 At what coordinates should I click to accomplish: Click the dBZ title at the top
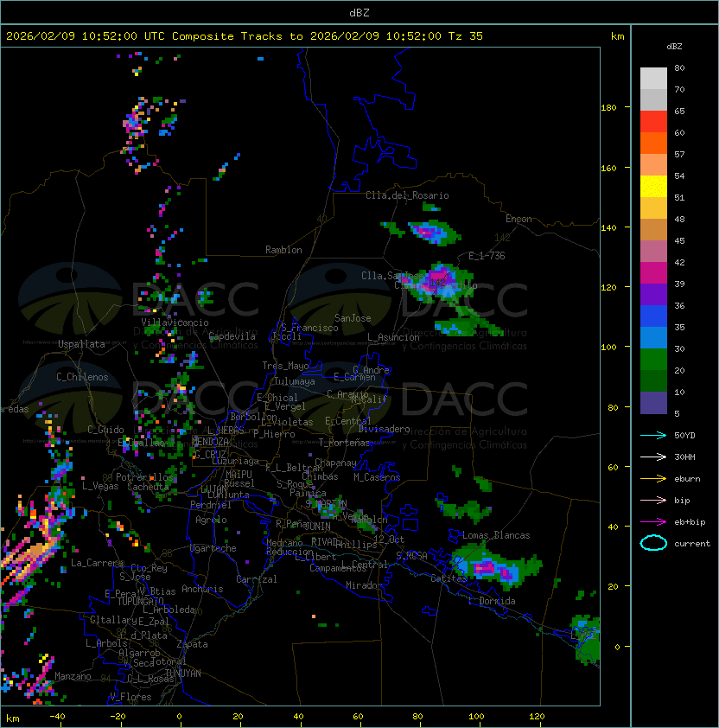[x=359, y=13]
